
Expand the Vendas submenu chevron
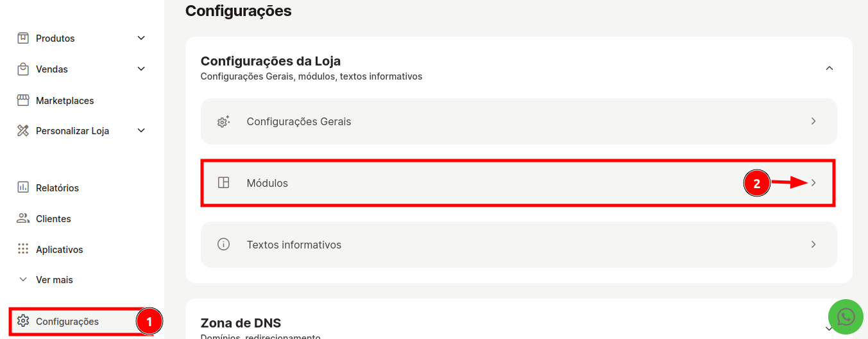pyautogui.click(x=141, y=69)
